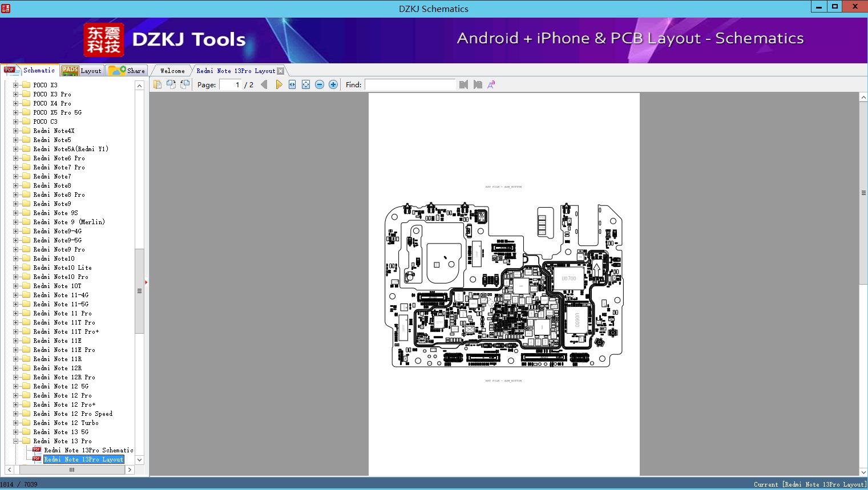Image resolution: width=868 pixels, height=490 pixels.
Task: Open the DZKJ app icon in title bar
Action: 6,9
